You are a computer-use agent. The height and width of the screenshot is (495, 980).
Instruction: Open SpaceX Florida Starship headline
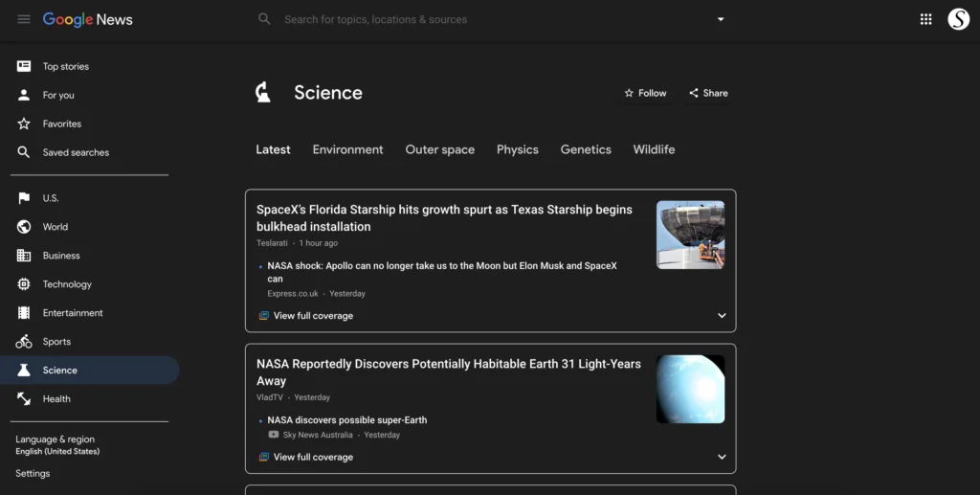pos(444,218)
